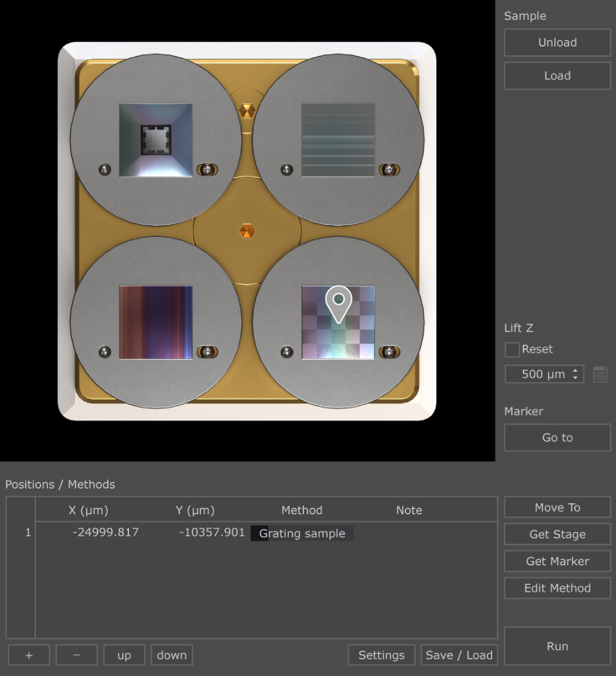
Task: Enable the Lift Z Reset checkbox
Action: click(x=512, y=349)
